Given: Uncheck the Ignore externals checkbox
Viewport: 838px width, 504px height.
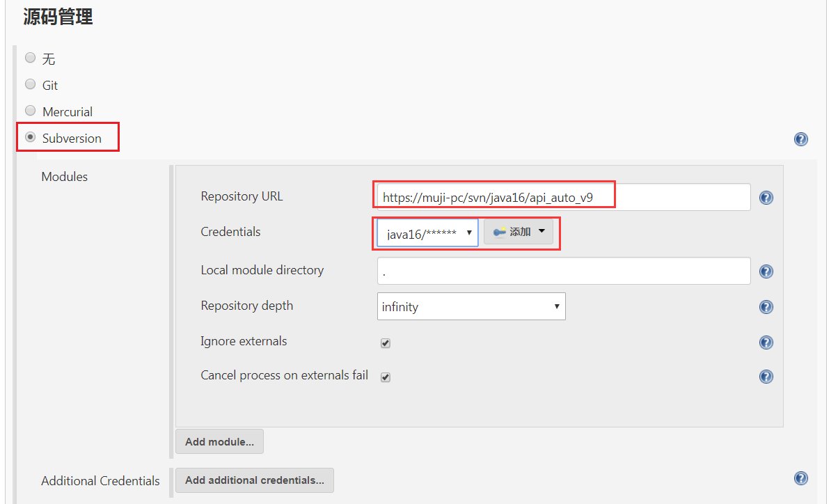Looking at the screenshot, I should coord(386,342).
